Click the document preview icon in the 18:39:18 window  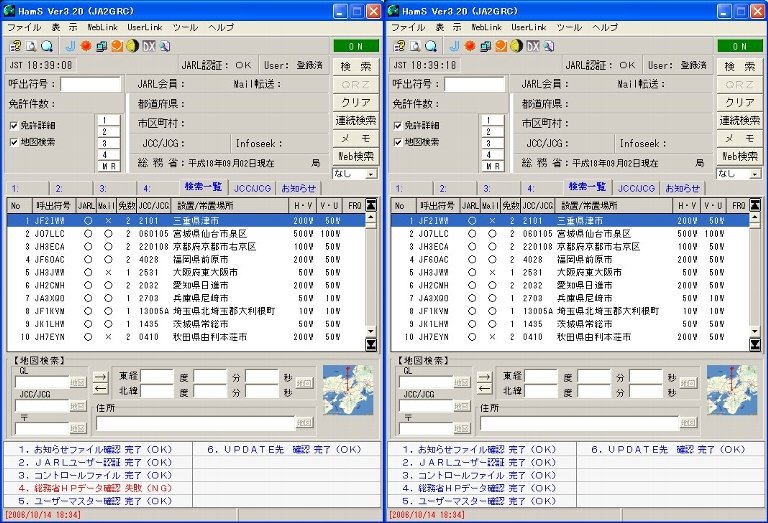pos(415,46)
